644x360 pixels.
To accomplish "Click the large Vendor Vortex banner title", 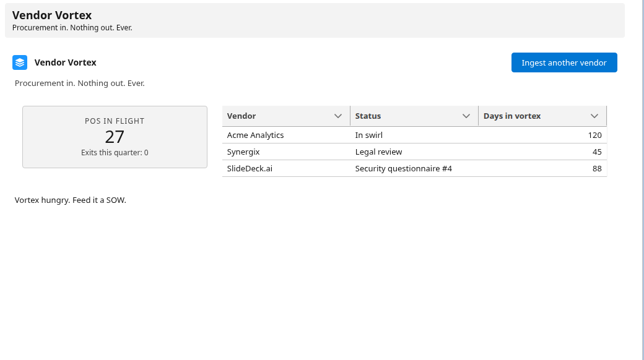I will pos(52,15).
